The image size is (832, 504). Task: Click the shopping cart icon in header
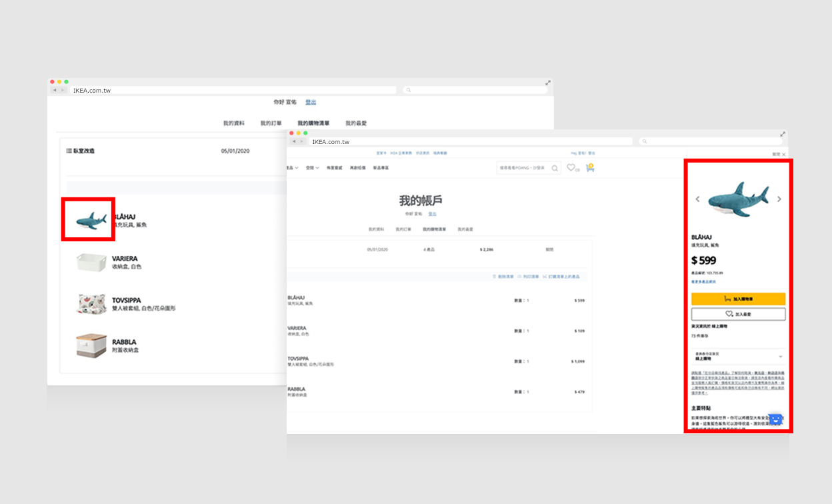[589, 168]
